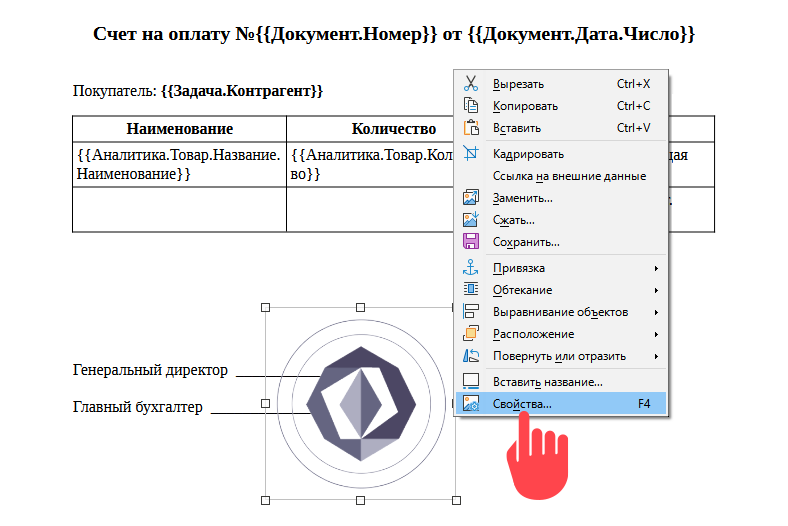Screen dimensions: 788x526
Task: Click the Ctrl+C shortcut label
Action: click(x=633, y=106)
